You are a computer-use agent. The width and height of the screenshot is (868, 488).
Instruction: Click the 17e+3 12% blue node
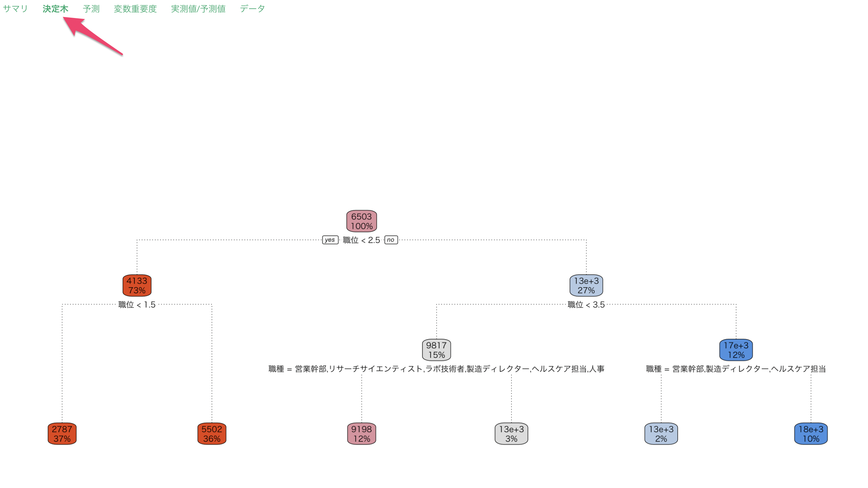(736, 350)
